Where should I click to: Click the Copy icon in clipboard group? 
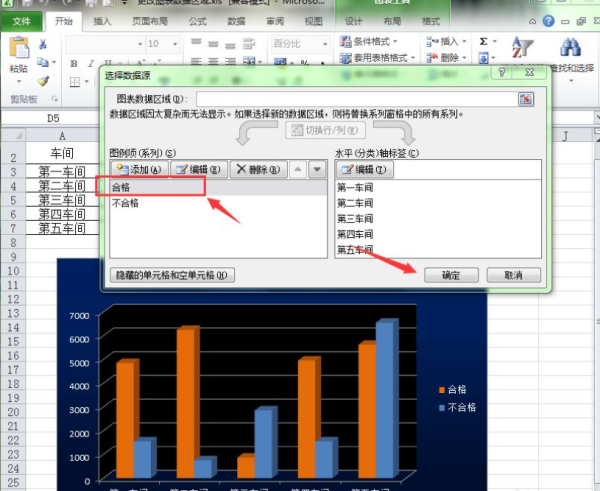tap(42, 62)
